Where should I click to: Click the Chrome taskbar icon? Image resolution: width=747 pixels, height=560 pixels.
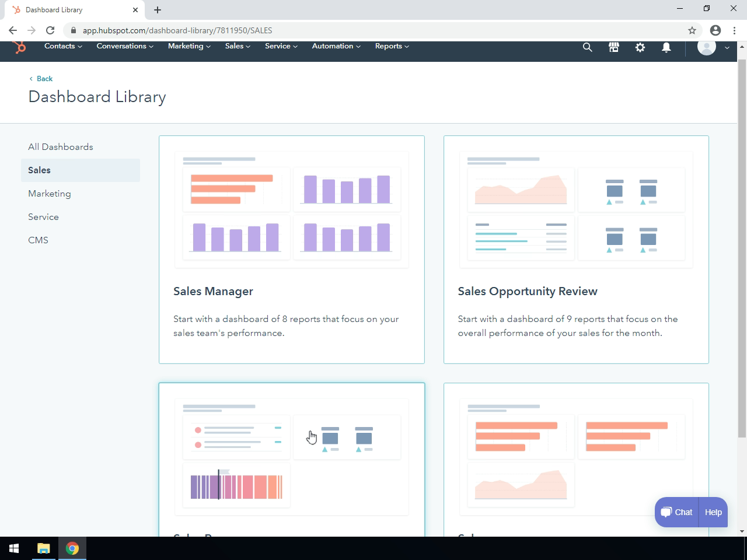point(72,548)
